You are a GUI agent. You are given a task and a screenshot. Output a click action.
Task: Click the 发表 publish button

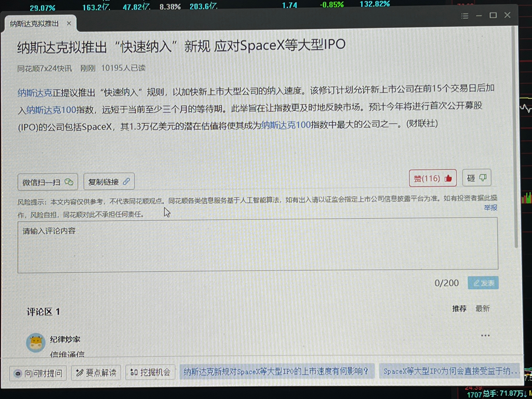click(483, 283)
